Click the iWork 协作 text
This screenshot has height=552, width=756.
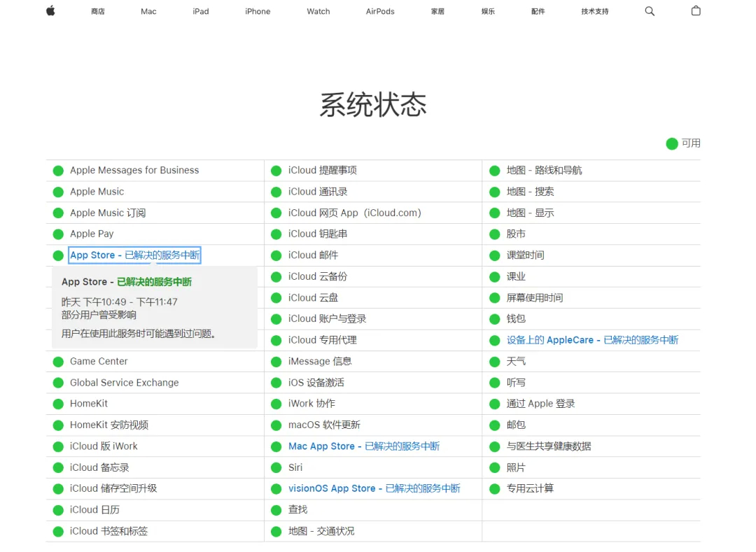(312, 404)
